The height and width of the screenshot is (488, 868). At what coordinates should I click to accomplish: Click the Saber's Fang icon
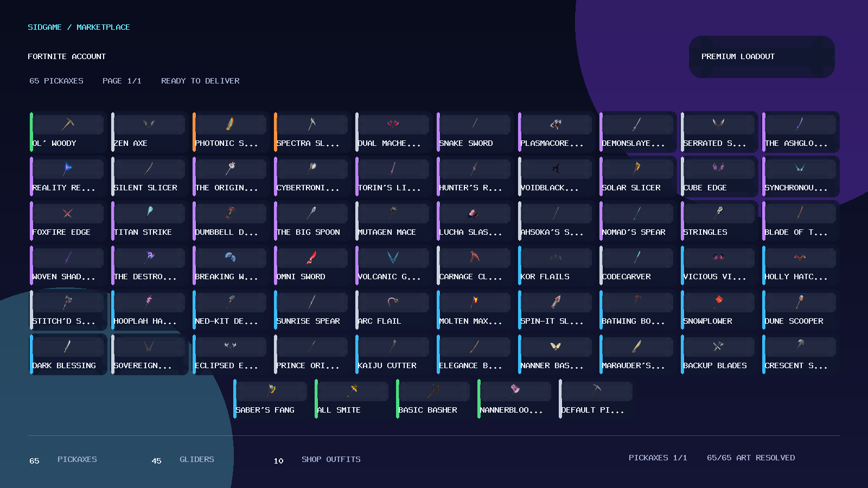(271, 391)
